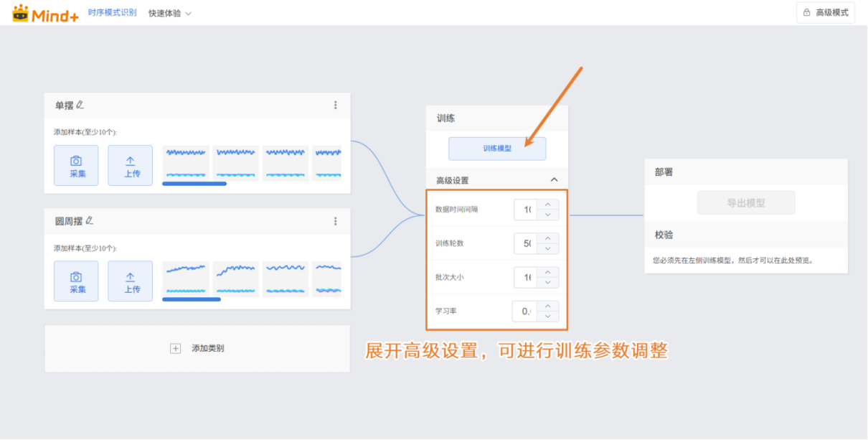This screenshot has height=440, width=868.
Task: Click the lock icon 高级模式 button
Action: 825,13
